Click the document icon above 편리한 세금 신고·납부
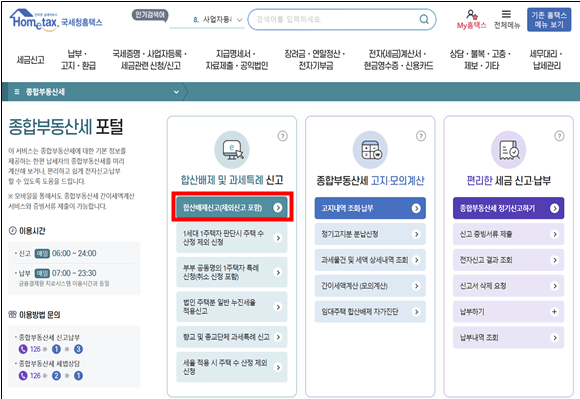Screen dimensions: 580x399 pyautogui.click(x=509, y=150)
